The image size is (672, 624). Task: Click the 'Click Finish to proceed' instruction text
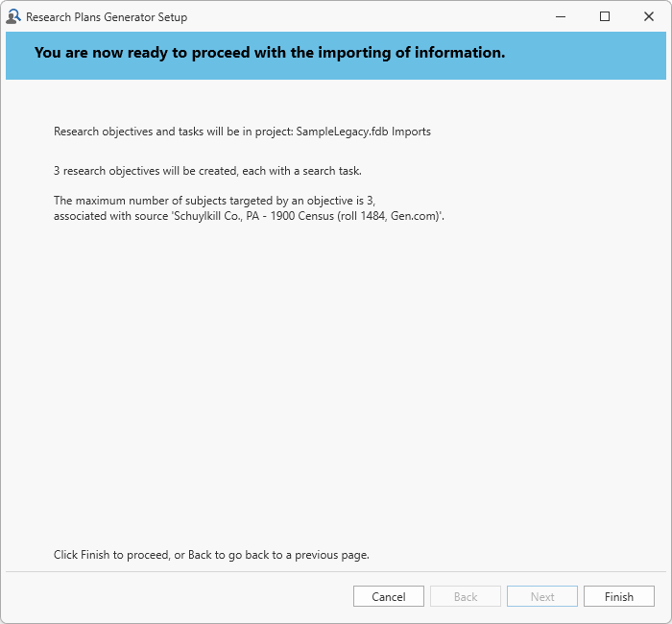(211, 555)
